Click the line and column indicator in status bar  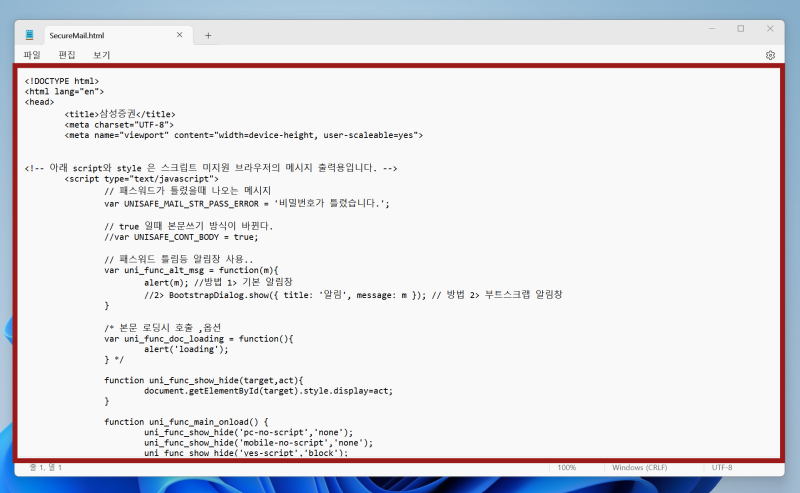coord(45,467)
